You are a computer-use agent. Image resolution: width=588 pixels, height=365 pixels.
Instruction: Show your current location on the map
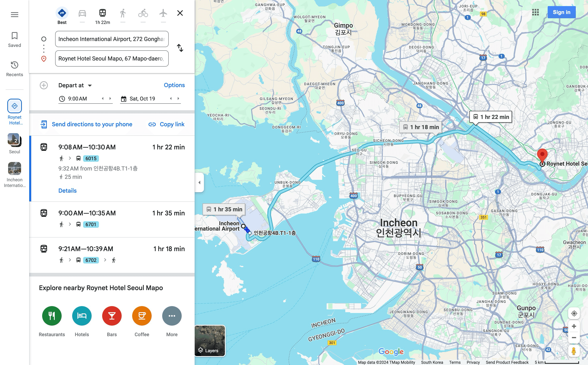click(574, 313)
